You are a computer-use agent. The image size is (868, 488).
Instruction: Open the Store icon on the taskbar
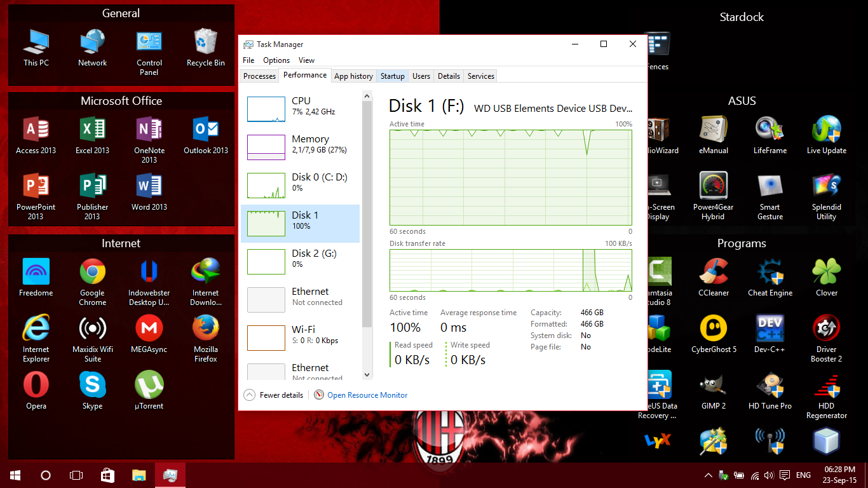click(108, 475)
